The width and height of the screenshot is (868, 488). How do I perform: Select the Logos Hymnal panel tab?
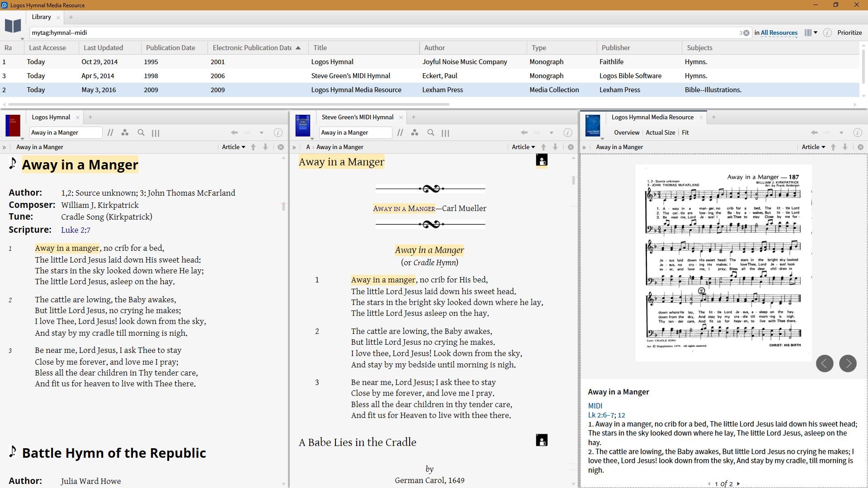pyautogui.click(x=51, y=117)
